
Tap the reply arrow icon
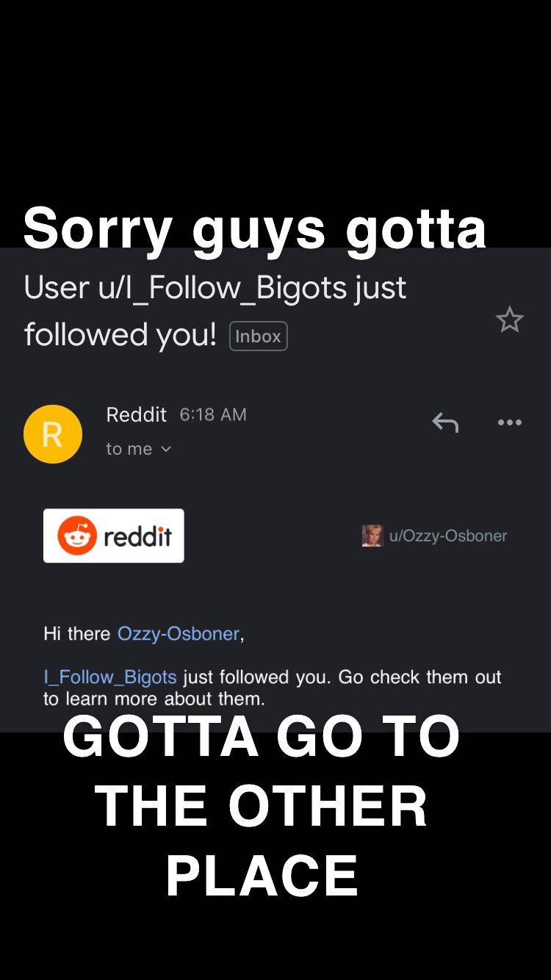point(445,422)
